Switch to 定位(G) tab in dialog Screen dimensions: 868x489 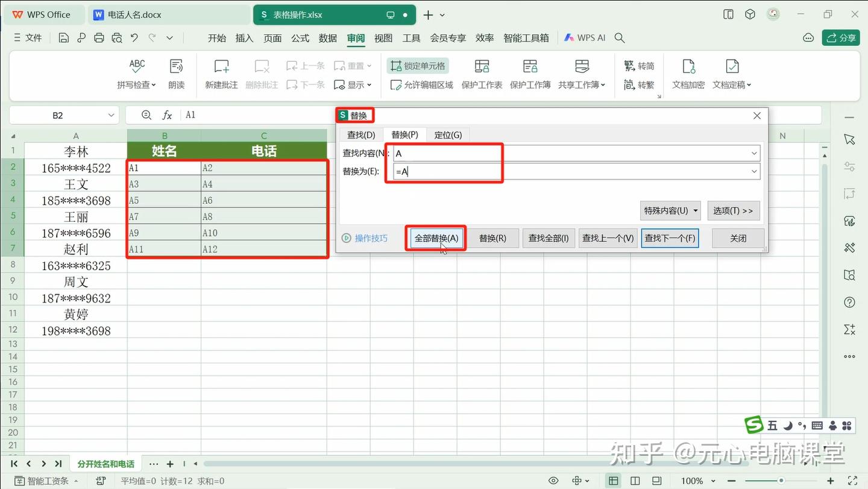(x=448, y=135)
